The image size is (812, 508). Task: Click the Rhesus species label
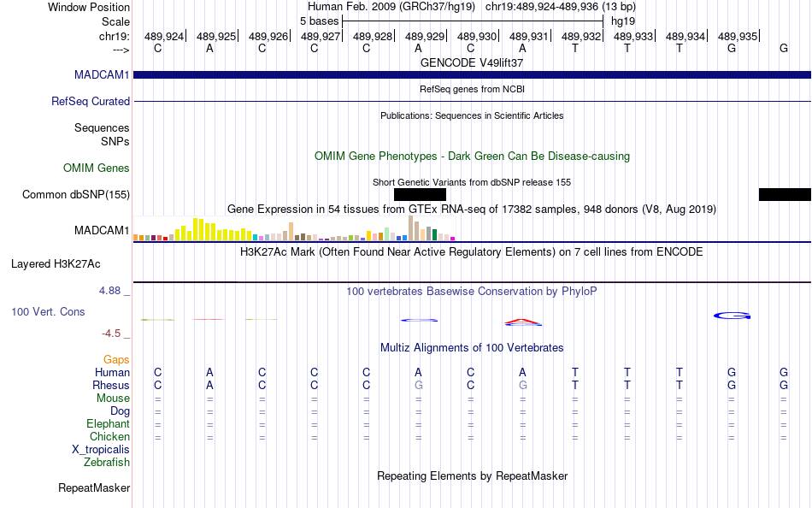[111, 385]
